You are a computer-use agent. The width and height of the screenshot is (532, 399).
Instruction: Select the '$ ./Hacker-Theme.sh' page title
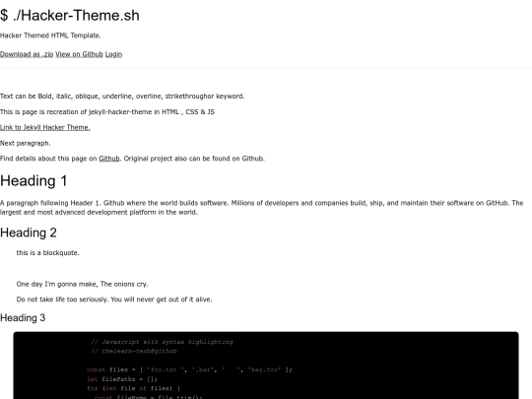click(x=70, y=16)
